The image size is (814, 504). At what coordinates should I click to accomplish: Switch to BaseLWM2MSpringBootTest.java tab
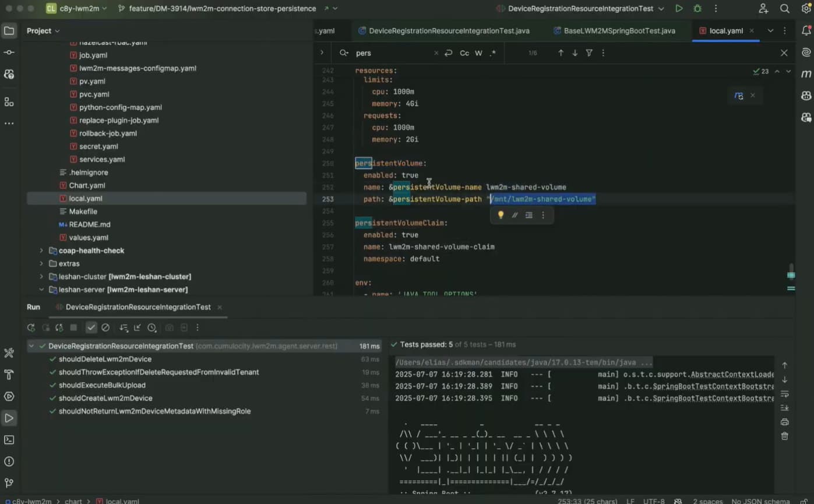[614, 31]
